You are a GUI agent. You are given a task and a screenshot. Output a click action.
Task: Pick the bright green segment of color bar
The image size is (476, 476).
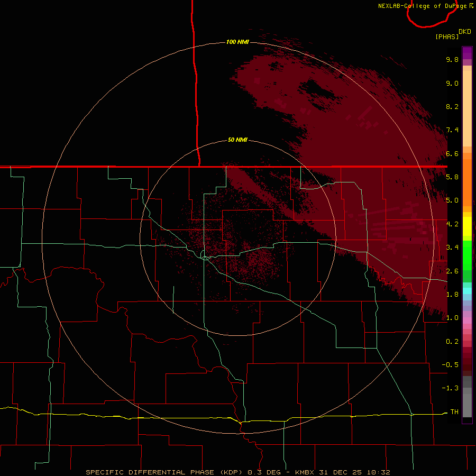[467, 255]
